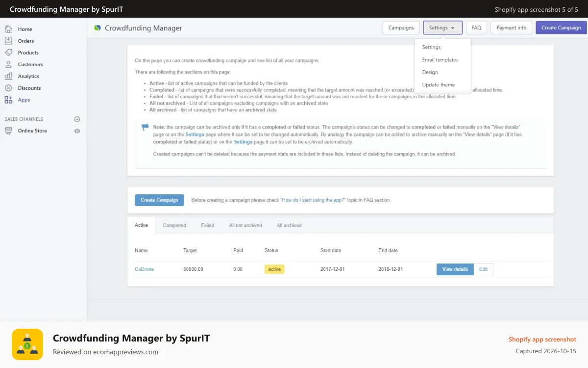Go to Customers in the sidebar
This screenshot has width=588, height=368.
[x=30, y=64]
